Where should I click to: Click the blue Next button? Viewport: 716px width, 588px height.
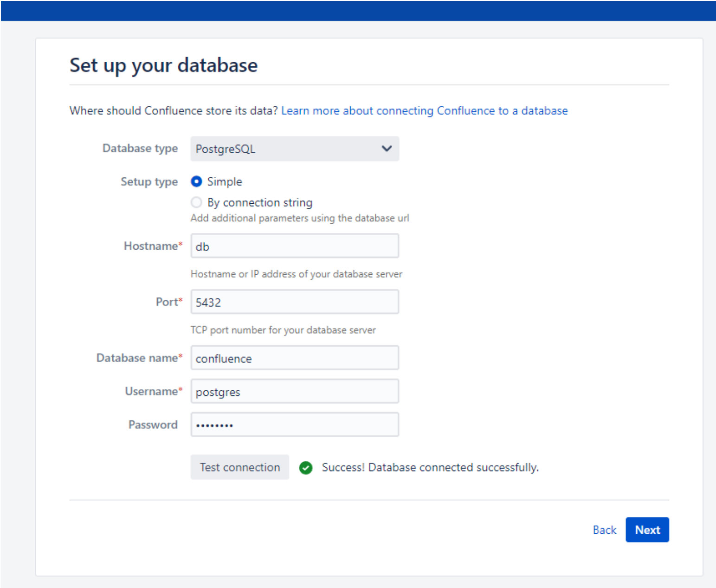pyautogui.click(x=647, y=530)
